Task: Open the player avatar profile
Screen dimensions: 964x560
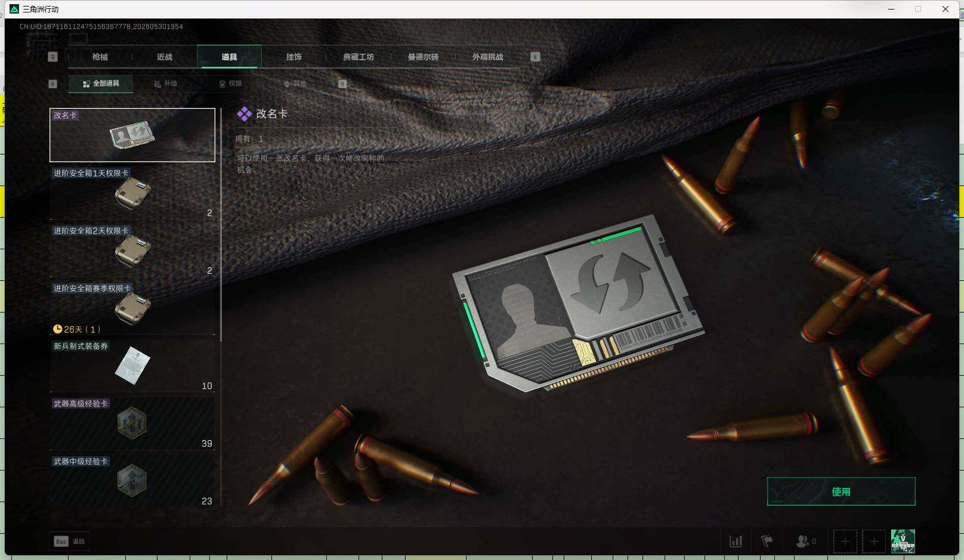Action: (903, 542)
